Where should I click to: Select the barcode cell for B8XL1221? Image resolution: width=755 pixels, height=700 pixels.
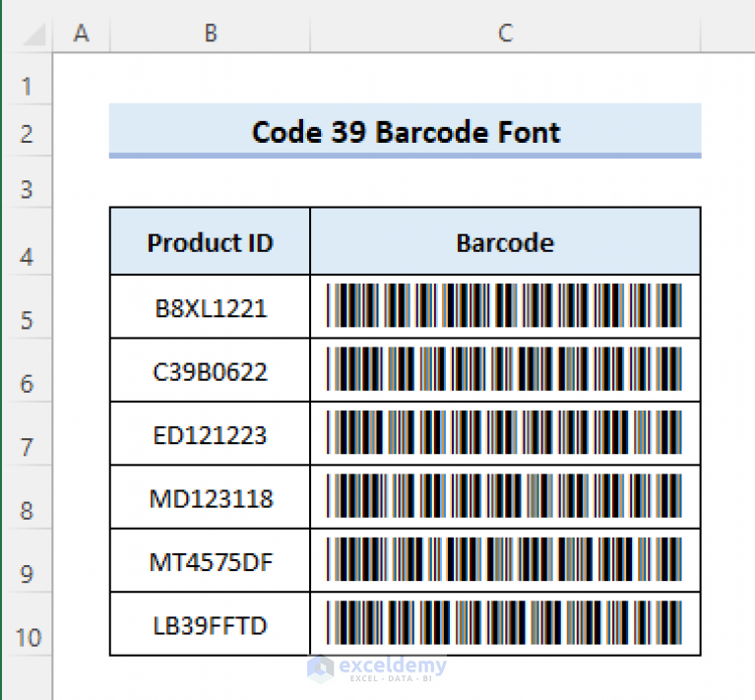coord(505,307)
